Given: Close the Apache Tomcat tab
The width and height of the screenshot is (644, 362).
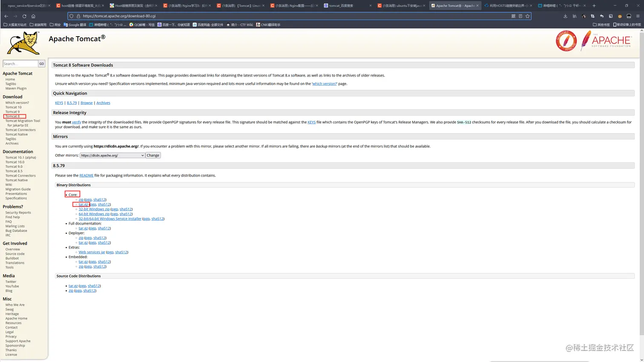Looking at the screenshot, I should pyautogui.click(x=477, y=6).
